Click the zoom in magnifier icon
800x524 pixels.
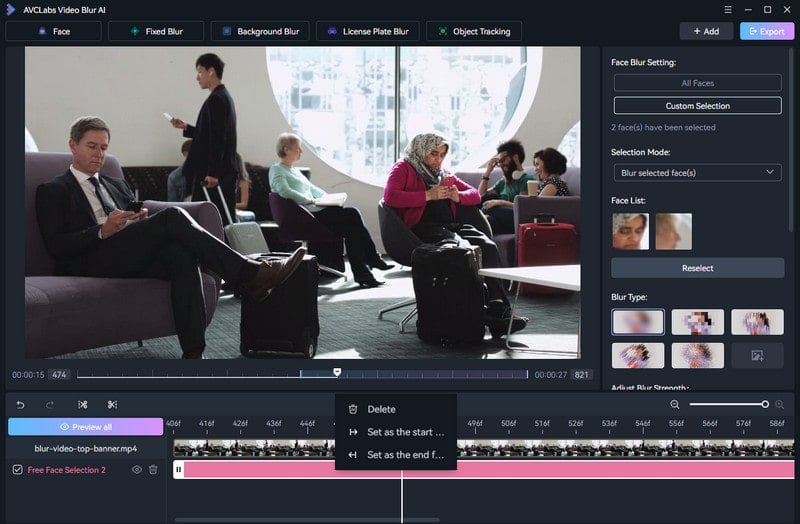pos(780,405)
